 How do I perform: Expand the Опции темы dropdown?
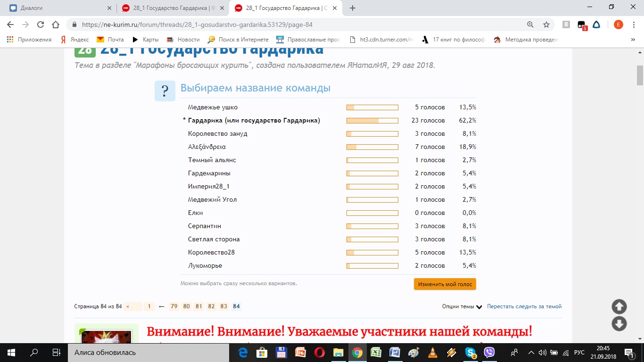[x=462, y=306]
